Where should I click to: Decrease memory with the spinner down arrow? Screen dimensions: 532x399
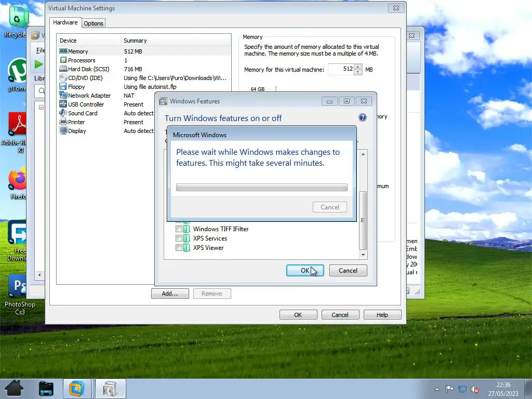coord(357,72)
